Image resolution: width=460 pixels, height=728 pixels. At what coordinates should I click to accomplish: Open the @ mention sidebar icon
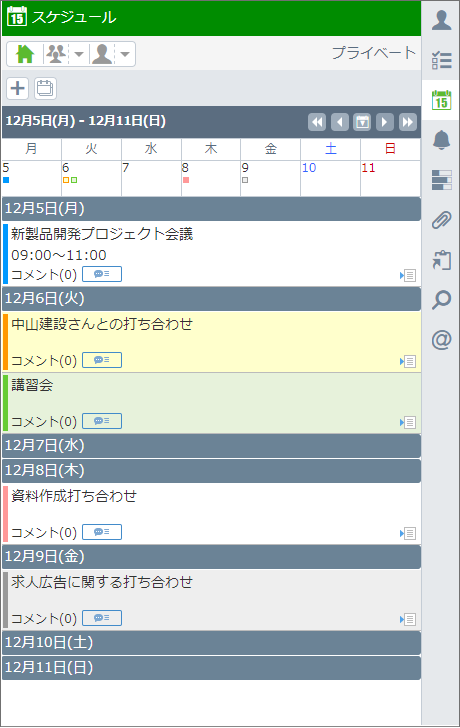pos(441,340)
